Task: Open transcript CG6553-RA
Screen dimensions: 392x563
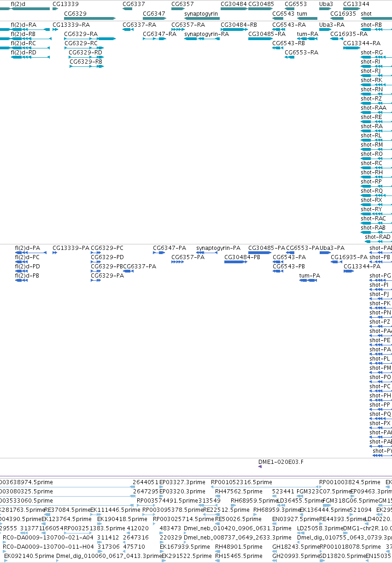Action: pos(301,53)
